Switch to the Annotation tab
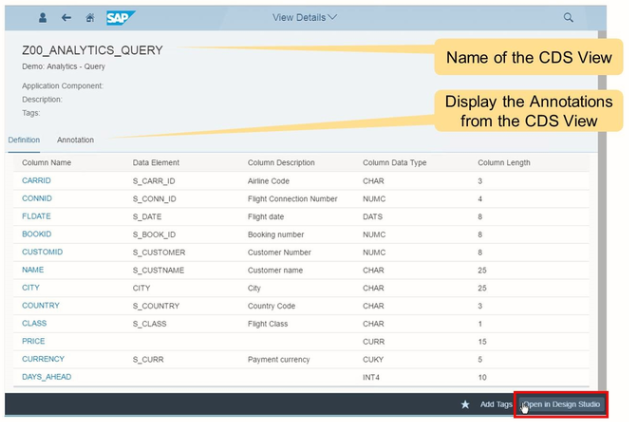This screenshot has width=629, height=422. click(75, 140)
